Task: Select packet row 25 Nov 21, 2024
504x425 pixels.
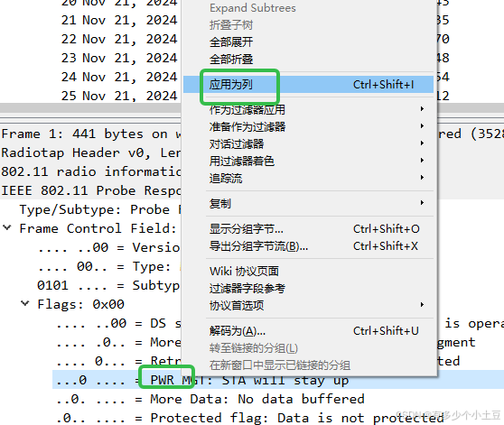Action: tap(119, 96)
